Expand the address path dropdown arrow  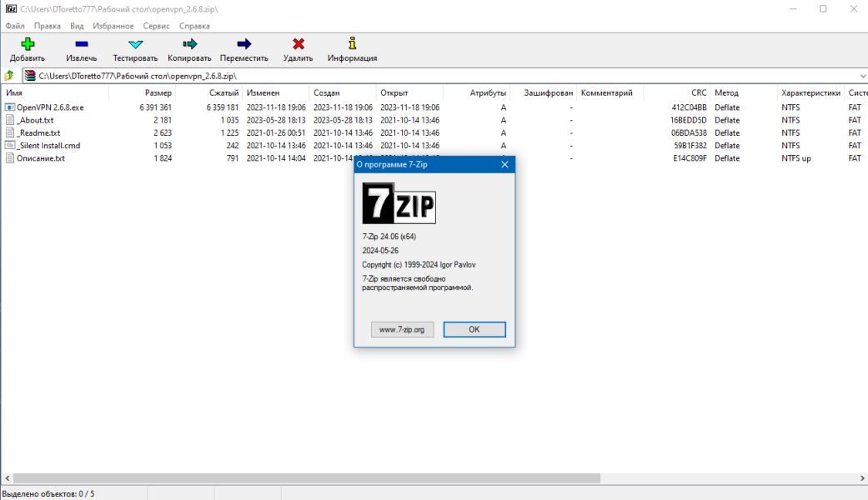[x=862, y=76]
